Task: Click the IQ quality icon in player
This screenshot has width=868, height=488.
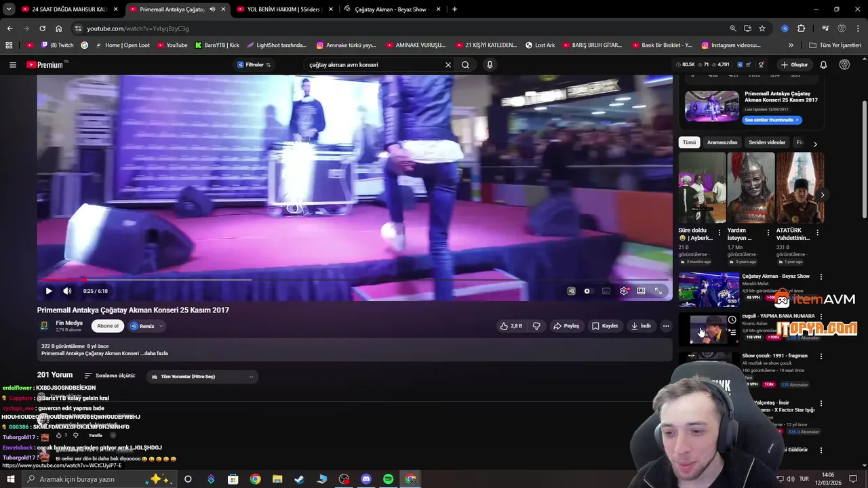Action: pos(571,291)
